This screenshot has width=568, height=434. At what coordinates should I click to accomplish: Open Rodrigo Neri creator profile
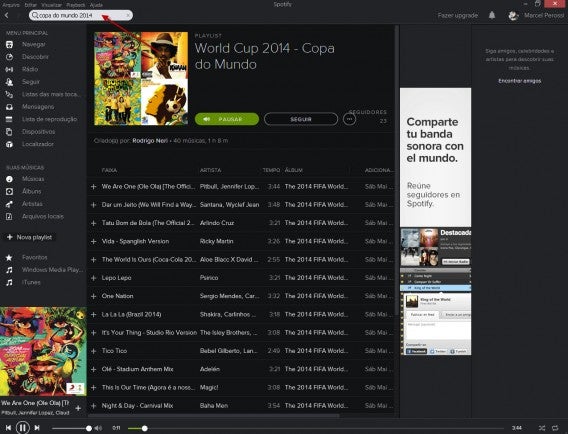coord(150,141)
